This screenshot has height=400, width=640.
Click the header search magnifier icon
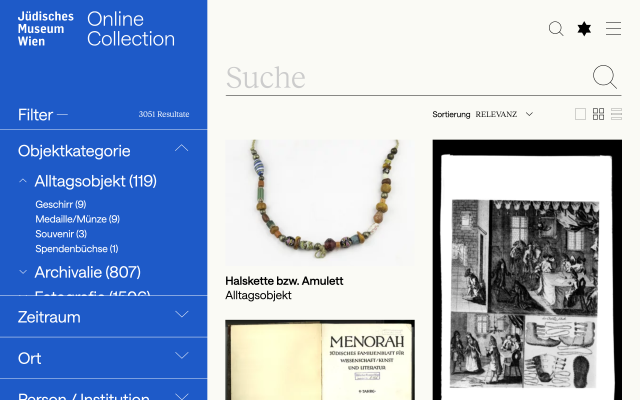click(556, 29)
